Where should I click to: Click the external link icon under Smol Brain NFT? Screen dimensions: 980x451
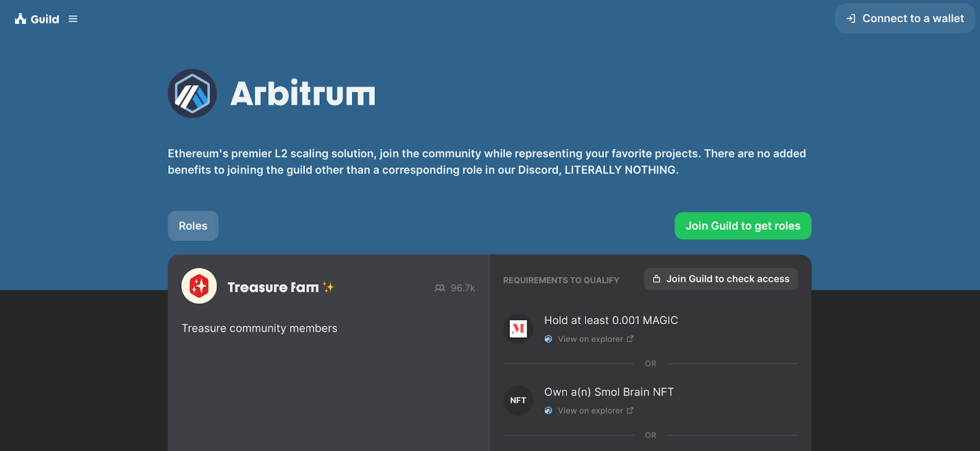pyautogui.click(x=630, y=411)
